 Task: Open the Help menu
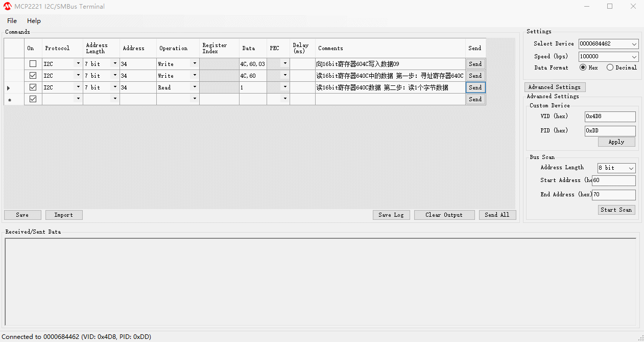(x=34, y=21)
